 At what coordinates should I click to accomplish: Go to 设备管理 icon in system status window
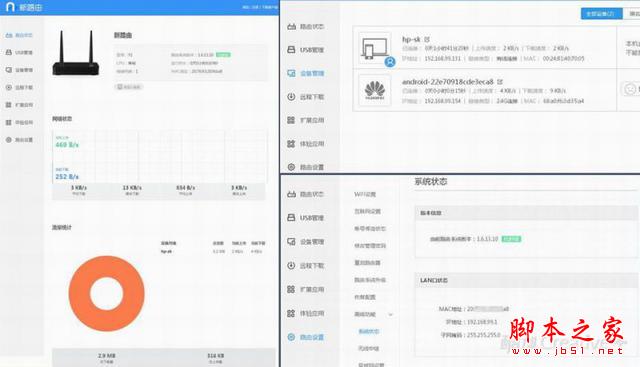point(291,242)
